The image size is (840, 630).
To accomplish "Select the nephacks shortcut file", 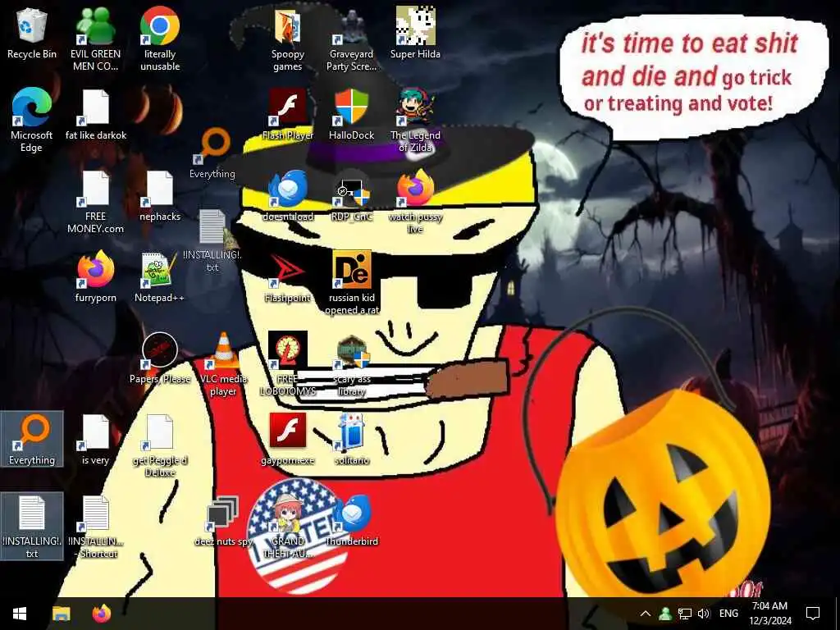I will 160,196.
